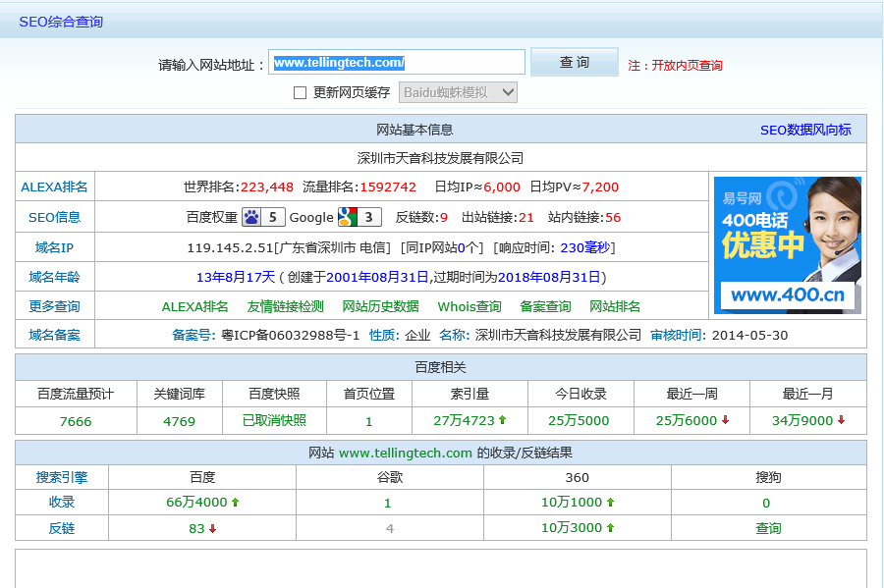884x588 pixels.
Task: Click the 400电话 advertisement banner
Action: click(787, 244)
